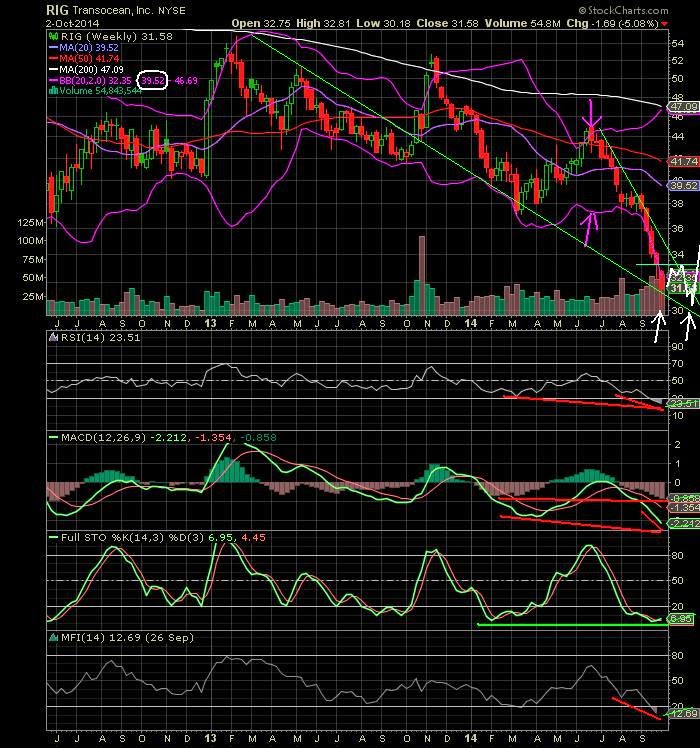Click the MACD green line legend marker
This screenshot has height=748, width=700.
(x=53, y=437)
